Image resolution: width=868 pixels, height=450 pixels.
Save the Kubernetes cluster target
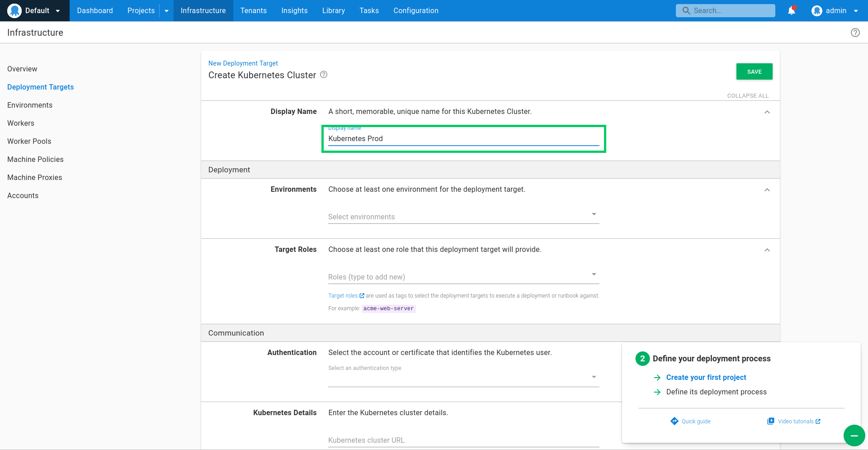click(x=754, y=71)
